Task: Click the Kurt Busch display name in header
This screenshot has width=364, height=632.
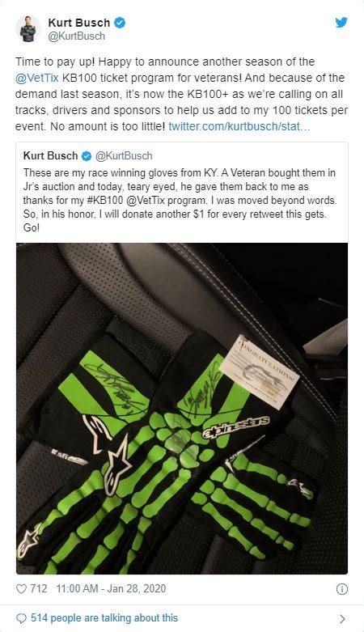Action: pos(79,23)
